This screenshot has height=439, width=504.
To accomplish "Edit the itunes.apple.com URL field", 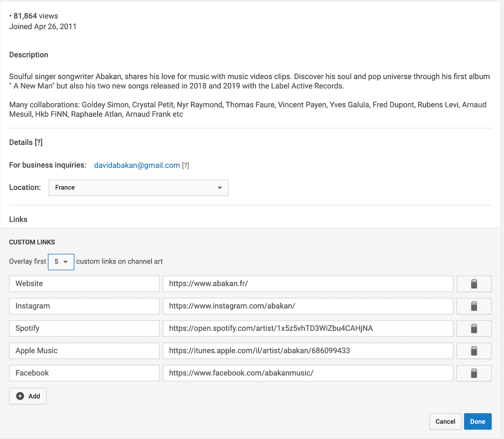I will (x=308, y=351).
